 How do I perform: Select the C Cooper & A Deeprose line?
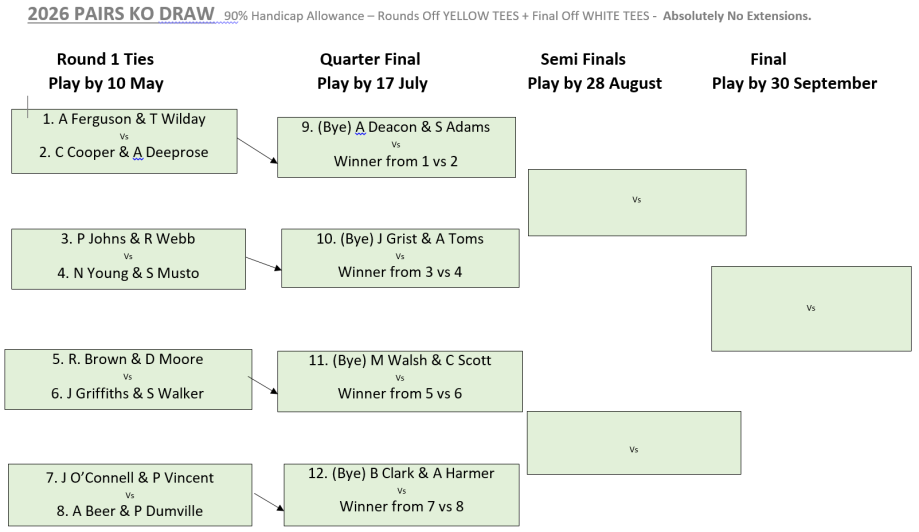(x=124, y=153)
